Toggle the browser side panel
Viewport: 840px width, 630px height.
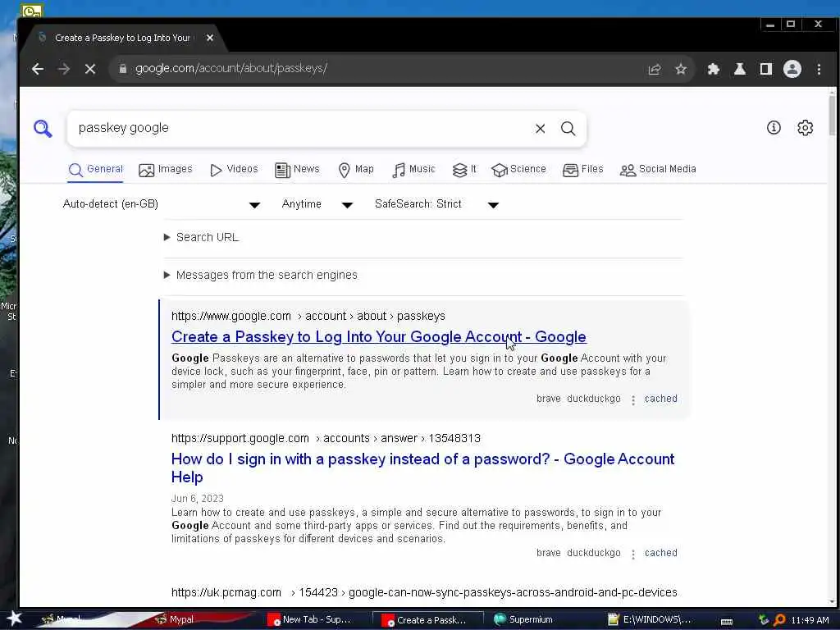766,69
